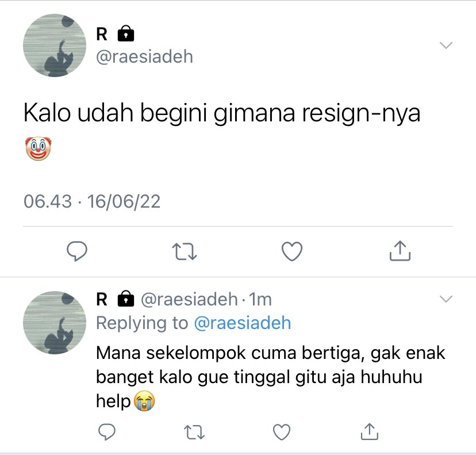Reply to the main resign-nya tweet

(77, 251)
